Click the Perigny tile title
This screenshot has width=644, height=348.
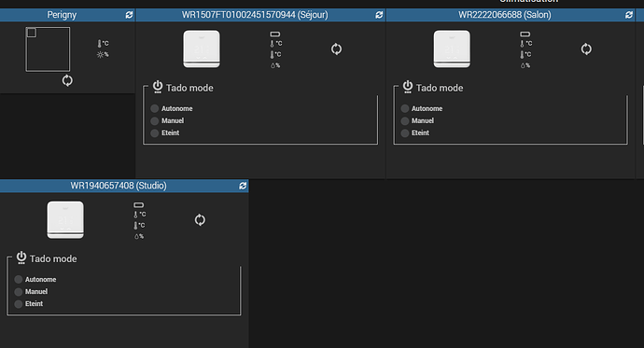click(62, 15)
